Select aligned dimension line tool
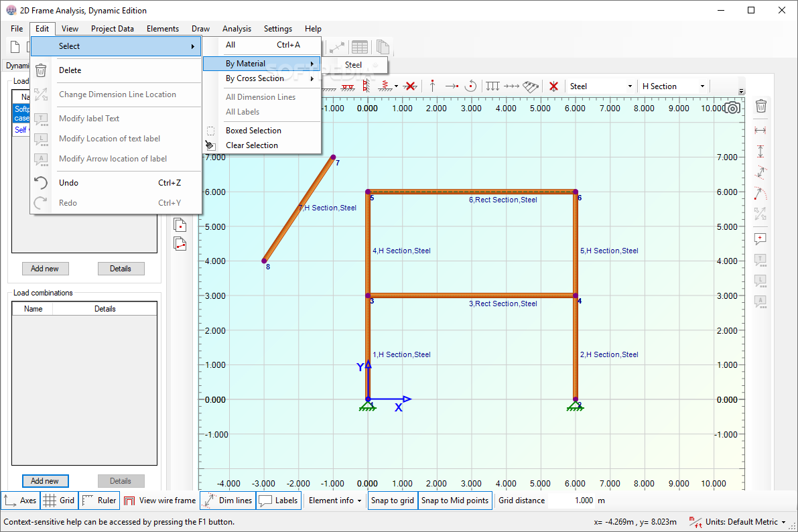Image resolution: width=798 pixels, height=532 pixels. point(760,172)
